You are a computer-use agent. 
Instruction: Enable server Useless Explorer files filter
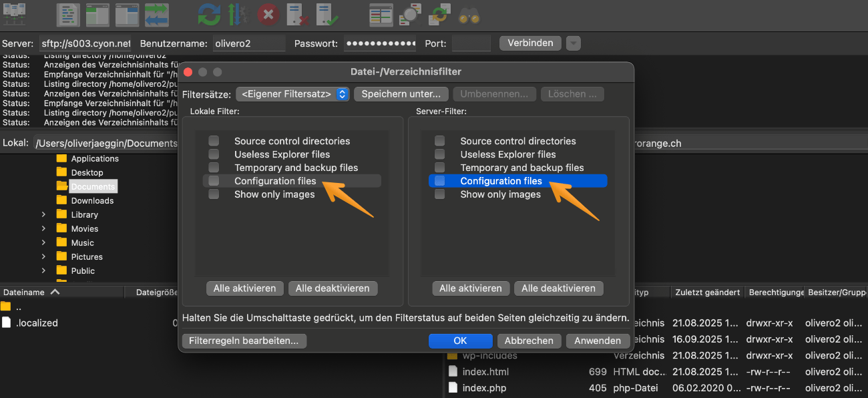click(x=439, y=154)
